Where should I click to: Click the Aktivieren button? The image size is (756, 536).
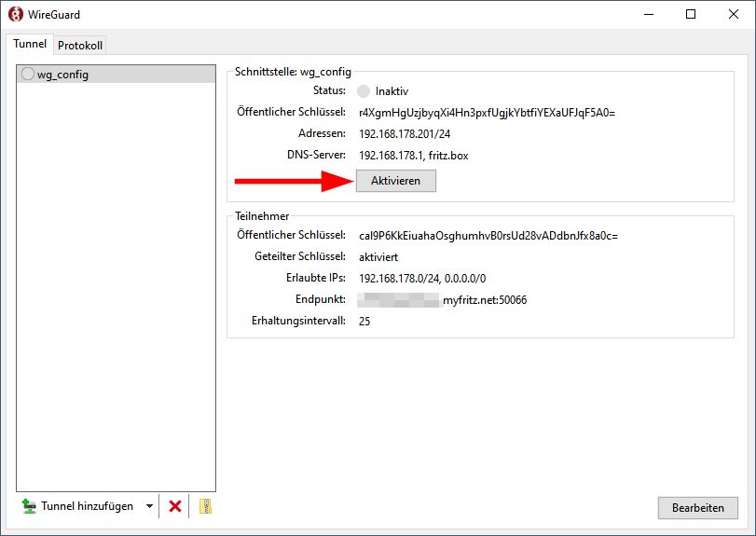coord(396,181)
